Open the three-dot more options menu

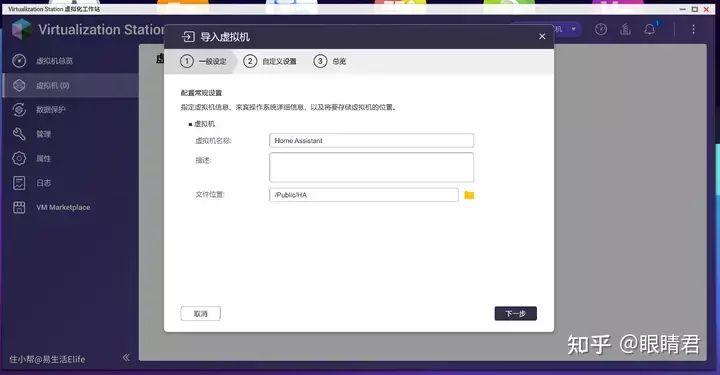click(693, 29)
